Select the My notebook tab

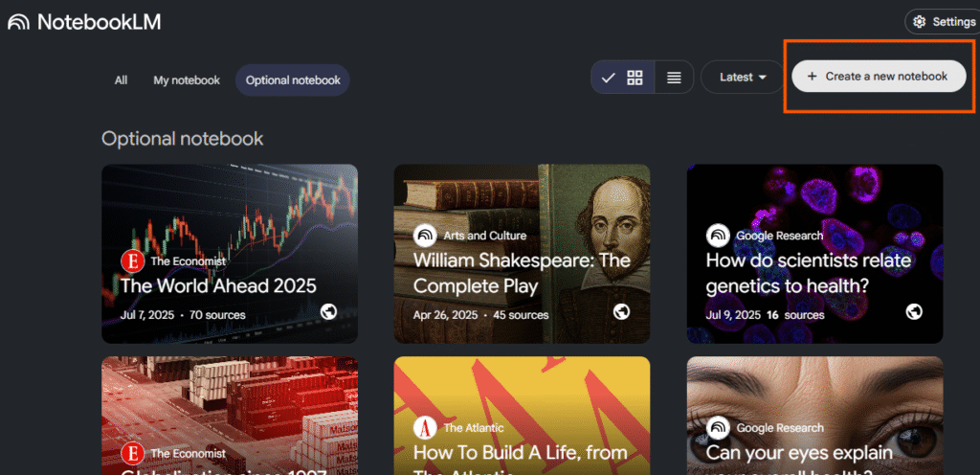(x=187, y=80)
